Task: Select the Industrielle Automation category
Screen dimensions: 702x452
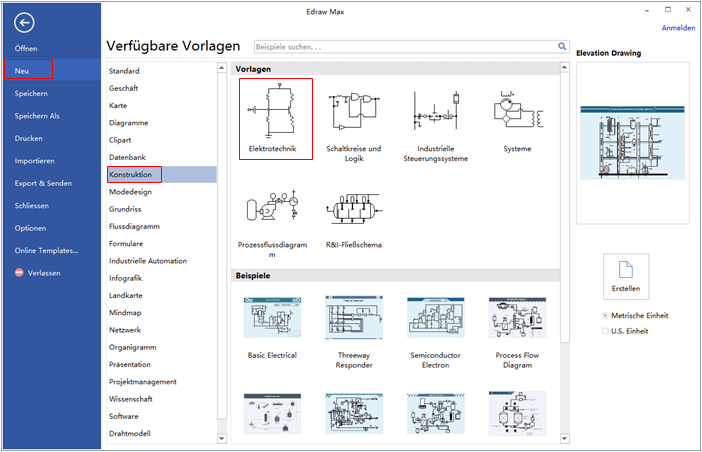Action: [148, 261]
